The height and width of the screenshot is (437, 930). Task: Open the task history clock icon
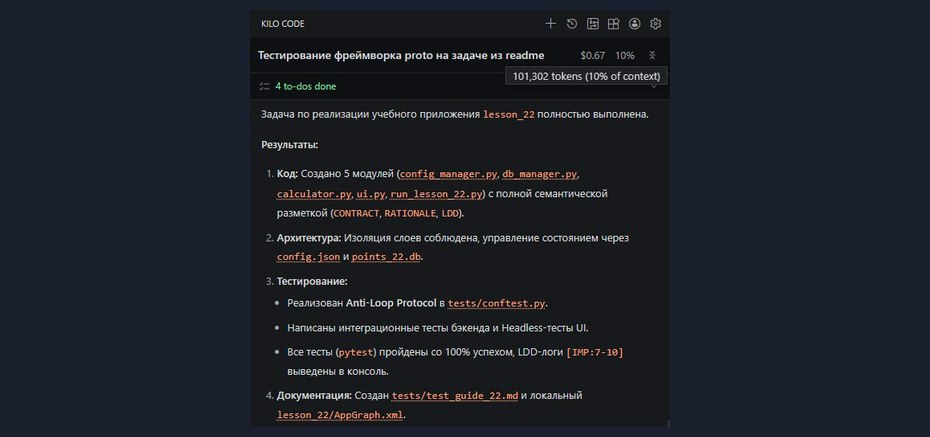click(572, 24)
